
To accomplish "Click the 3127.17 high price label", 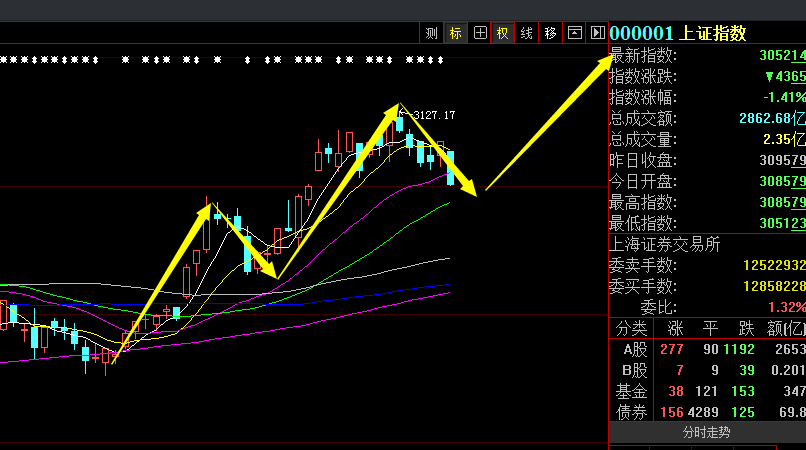I will tap(434, 116).
